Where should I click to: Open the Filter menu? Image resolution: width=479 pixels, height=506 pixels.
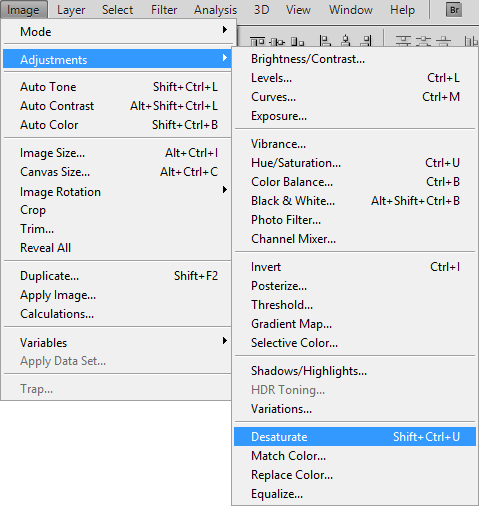164,10
